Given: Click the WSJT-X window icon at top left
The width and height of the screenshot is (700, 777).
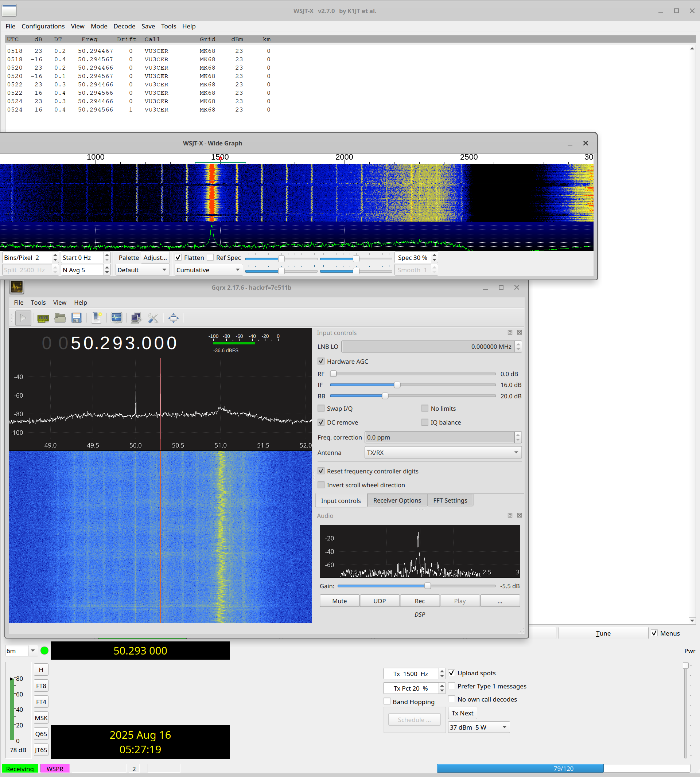Looking at the screenshot, I should [x=9, y=11].
